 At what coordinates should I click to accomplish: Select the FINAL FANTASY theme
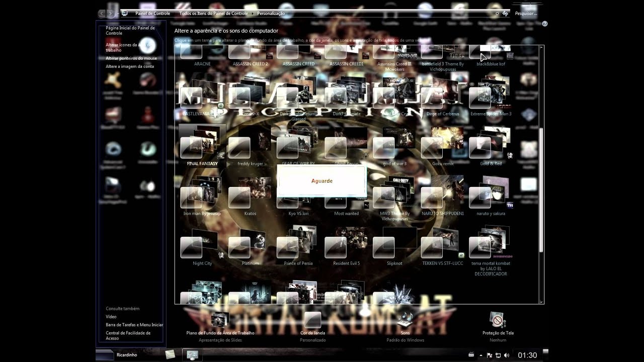202,145
